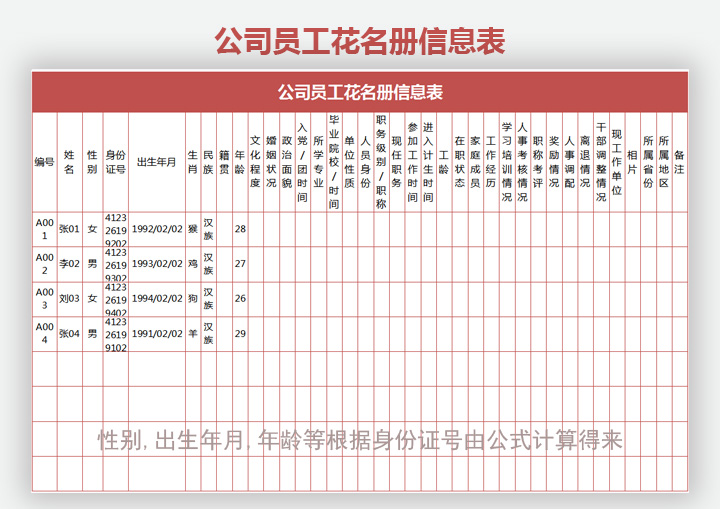Select the age cell 28
This screenshot has height=509, width=720.
pos(240,229)
